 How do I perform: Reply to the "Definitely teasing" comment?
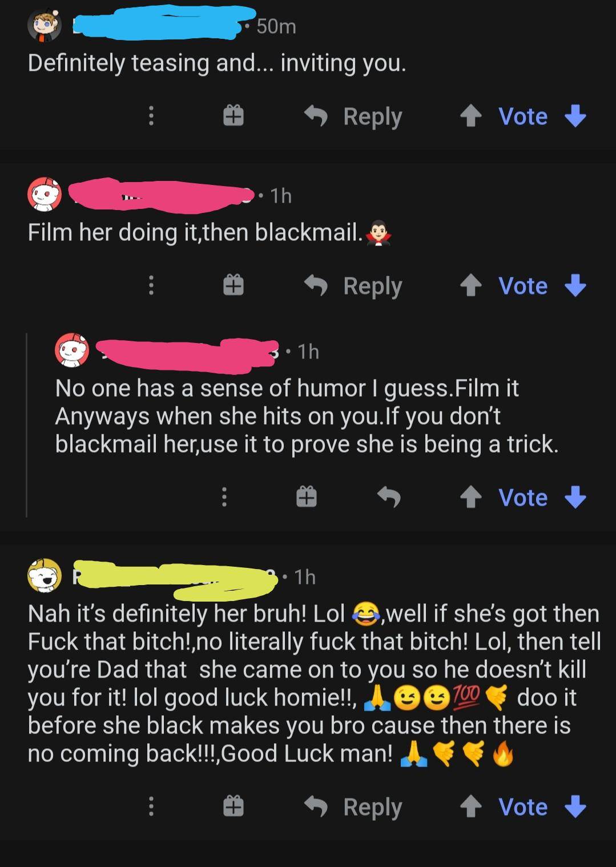click(353, 116)
